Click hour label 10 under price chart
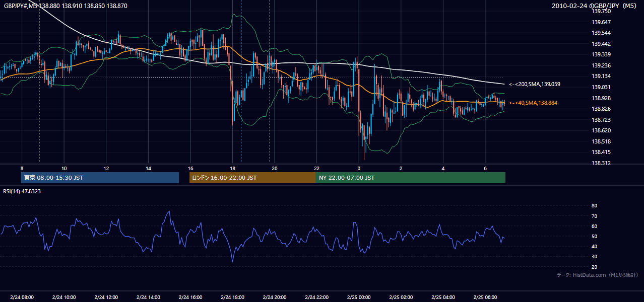The image size is (644, 302). [x=64, y=168]
